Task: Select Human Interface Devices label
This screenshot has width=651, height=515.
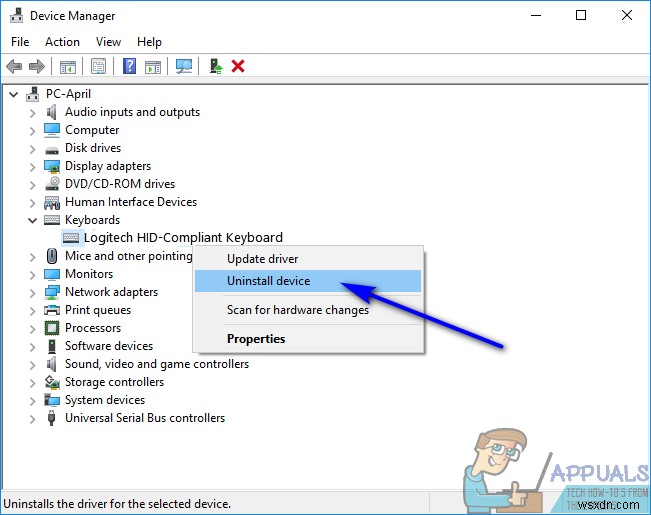Action: click(x=131, y=202)
